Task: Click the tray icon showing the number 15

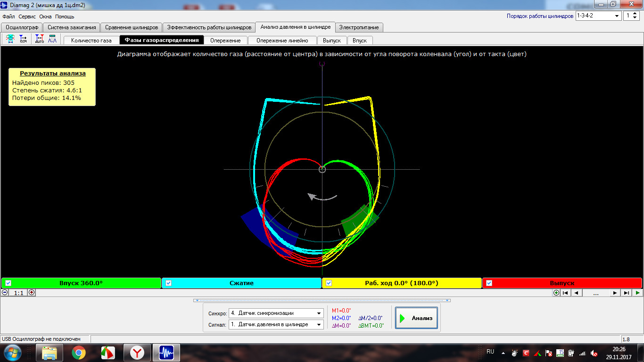Action: pyautogui.click(x=560, y=353)
